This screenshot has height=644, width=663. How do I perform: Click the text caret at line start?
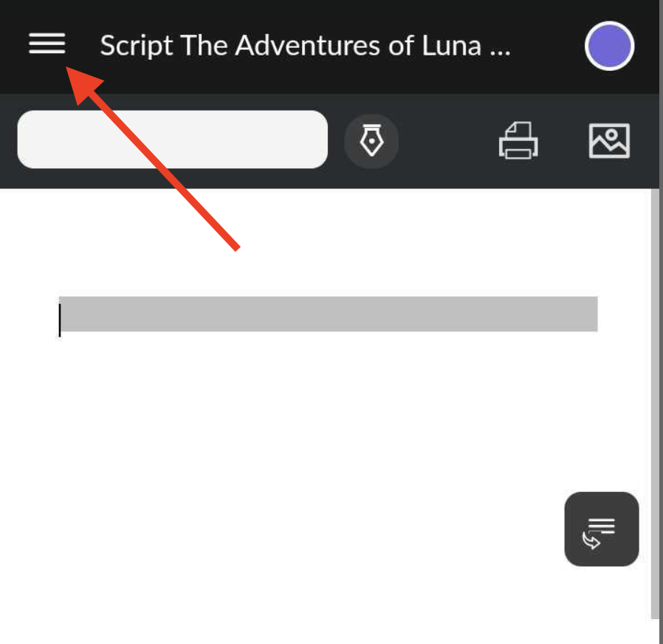[x=60, y=320]
